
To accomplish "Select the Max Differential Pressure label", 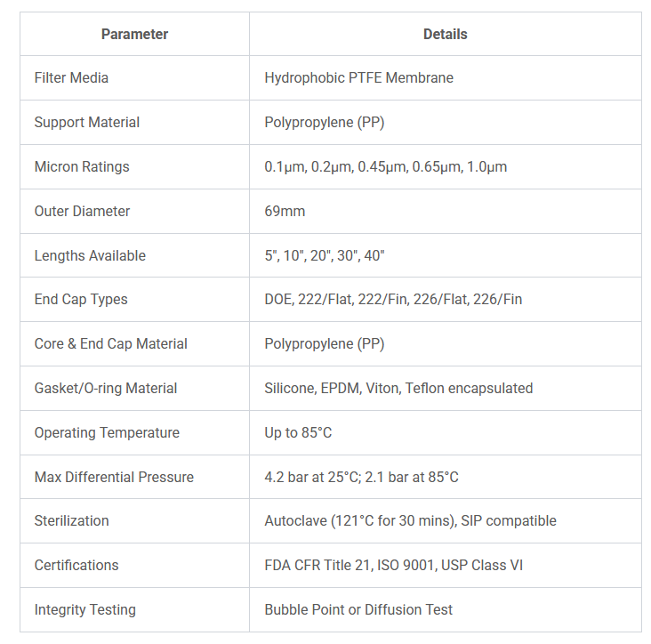I will click(114, 477).
